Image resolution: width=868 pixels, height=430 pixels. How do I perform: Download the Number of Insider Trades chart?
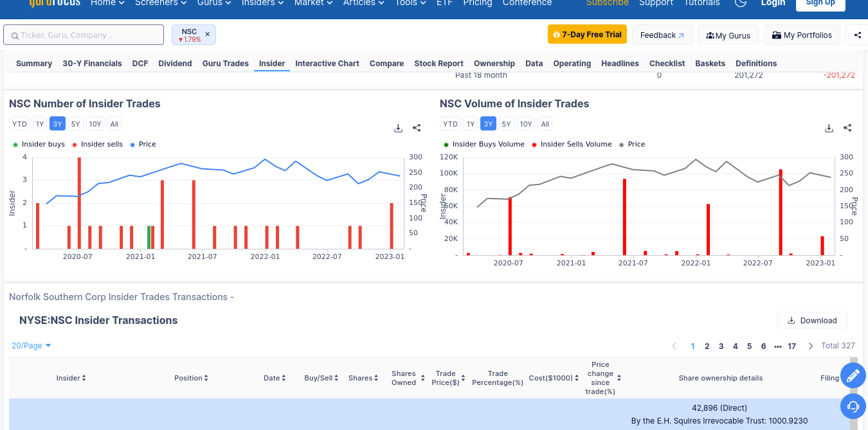[x=399, y=128]
